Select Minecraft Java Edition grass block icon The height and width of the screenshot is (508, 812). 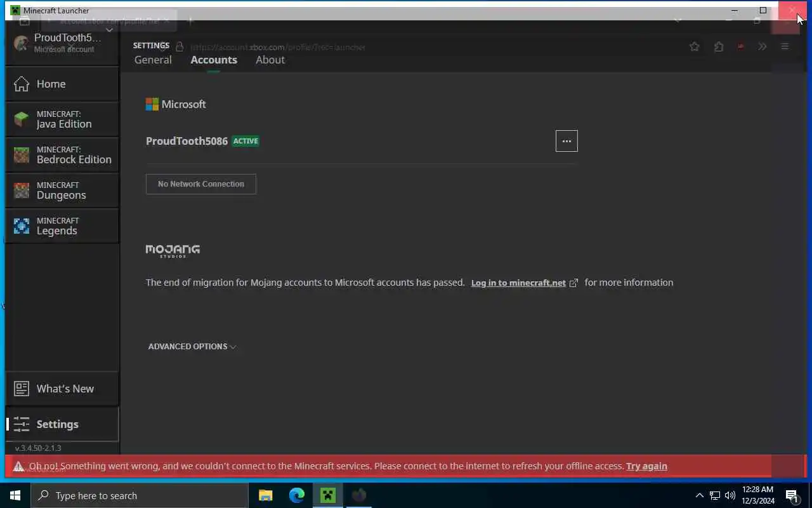[22, 119]
